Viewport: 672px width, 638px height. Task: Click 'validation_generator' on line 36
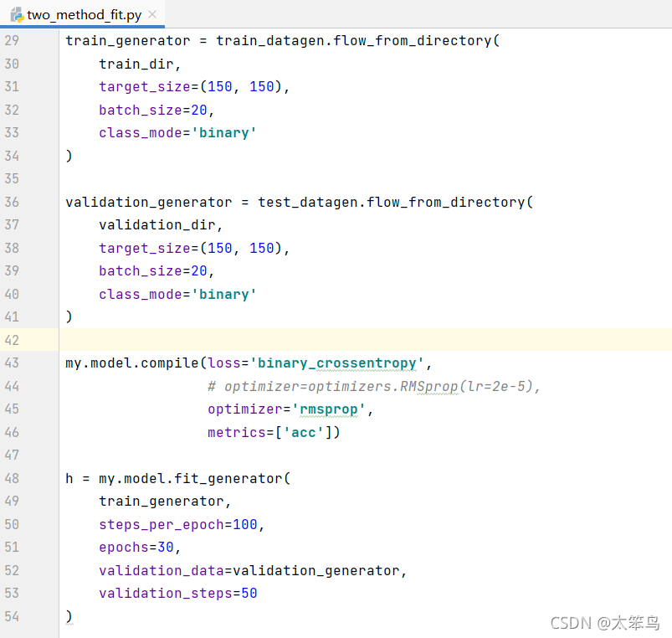(148, 202)
